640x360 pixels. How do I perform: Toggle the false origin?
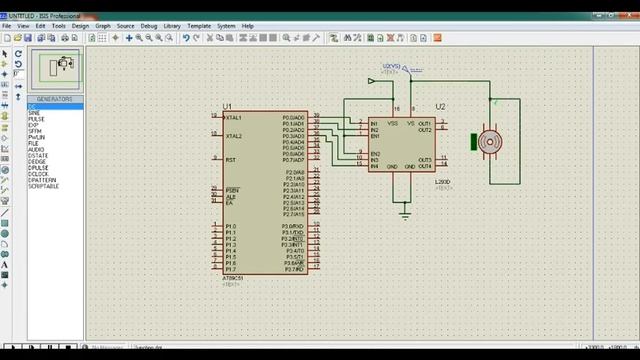(x=116, y=38)
